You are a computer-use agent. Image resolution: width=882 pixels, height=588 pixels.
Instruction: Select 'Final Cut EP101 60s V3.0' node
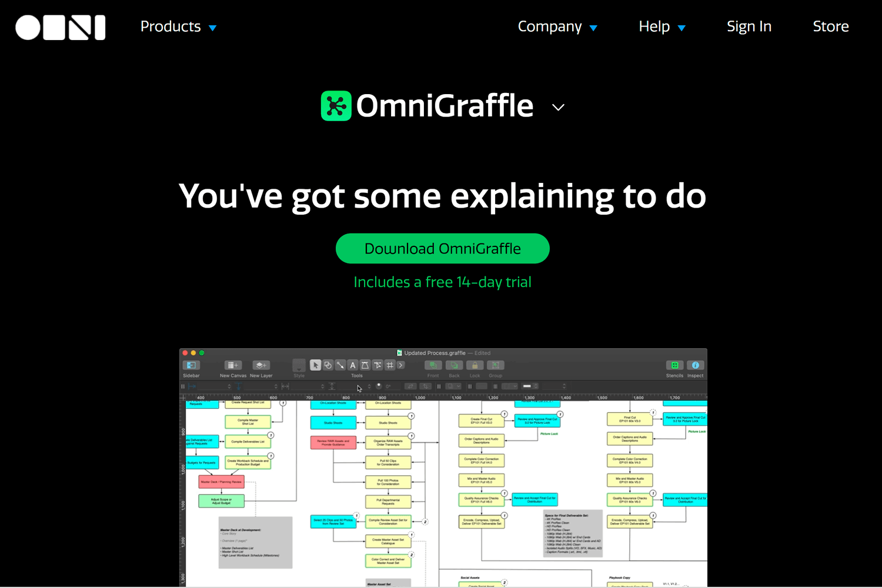630,419
